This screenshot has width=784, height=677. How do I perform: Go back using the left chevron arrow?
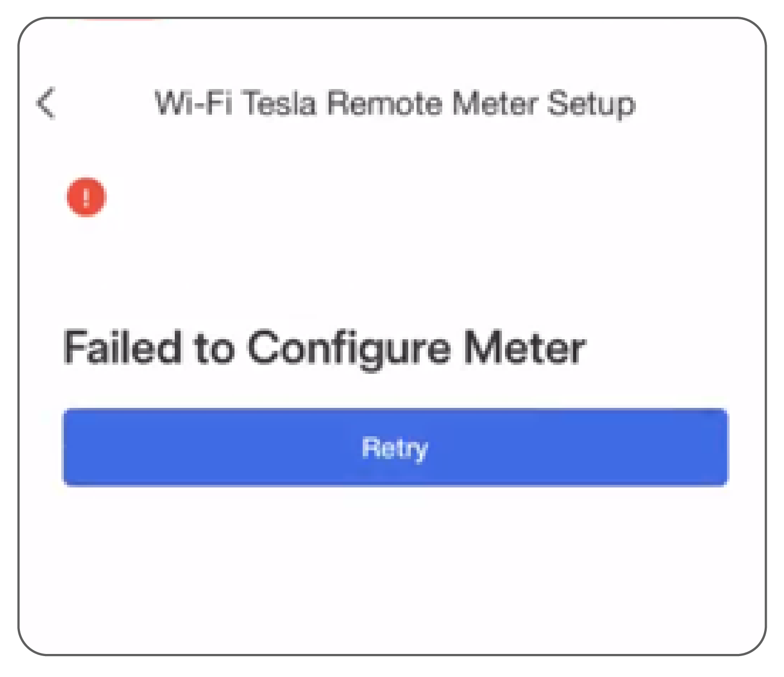point(46,103)
